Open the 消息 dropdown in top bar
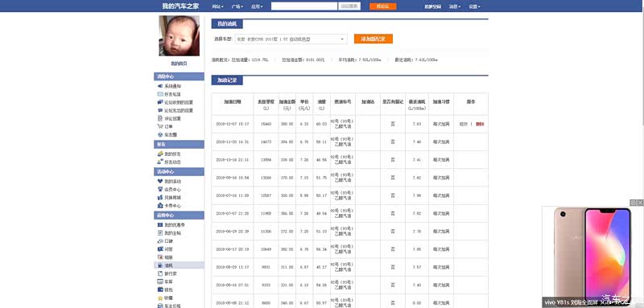Viewport: 644px width, 308px height. [x=455, y=6]
